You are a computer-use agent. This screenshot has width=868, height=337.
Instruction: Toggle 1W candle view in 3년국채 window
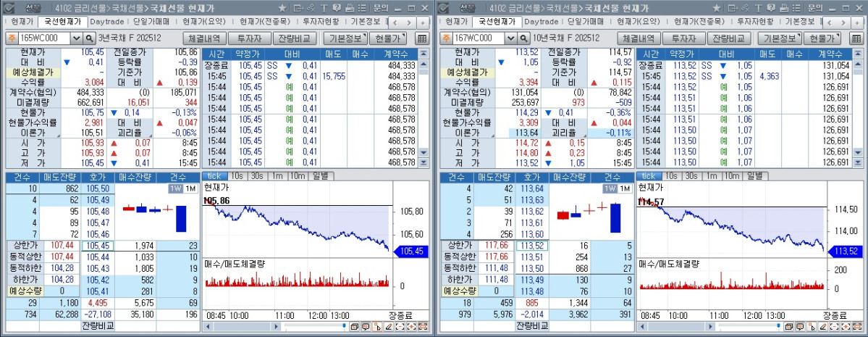click(x=175, y=188)
